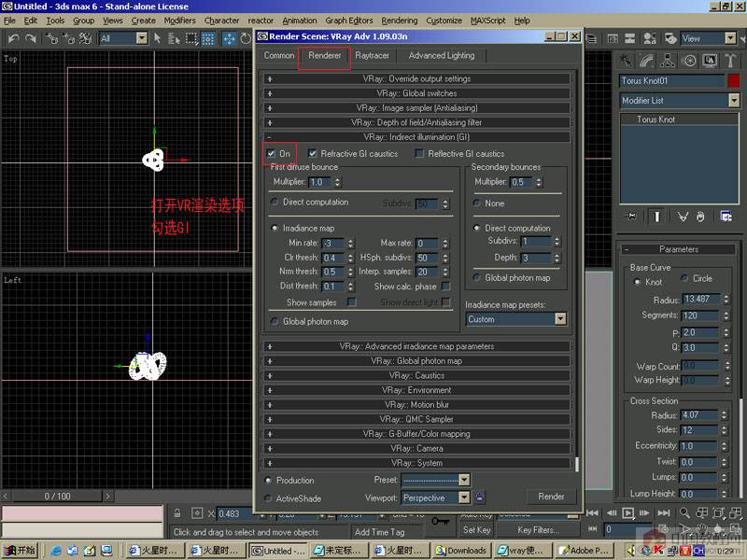Expand VRay Environment rollout
The image size is (747, 560).
coord(416,390)
